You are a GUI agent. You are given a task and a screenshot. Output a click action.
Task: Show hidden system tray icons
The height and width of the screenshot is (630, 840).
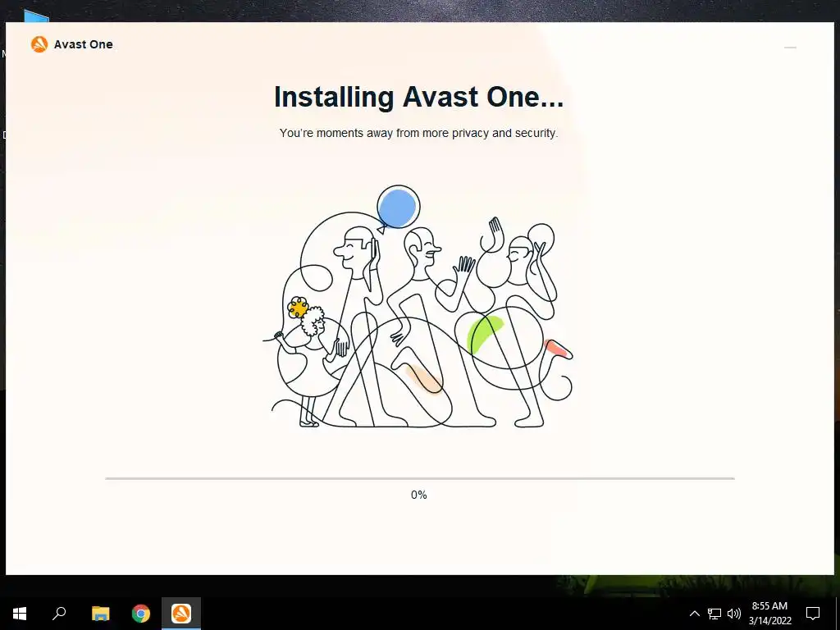694,614
